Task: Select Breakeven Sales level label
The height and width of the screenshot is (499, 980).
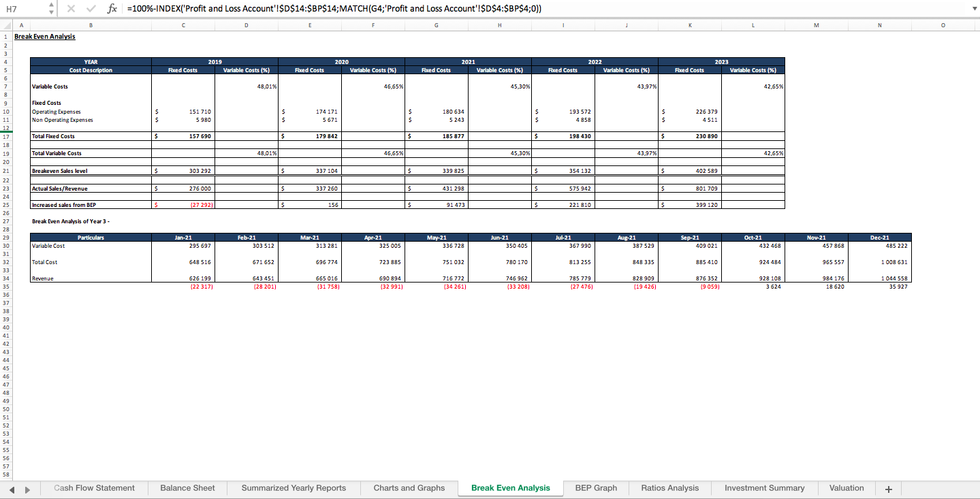Action: pyautogui.click(x=91, y=171)
